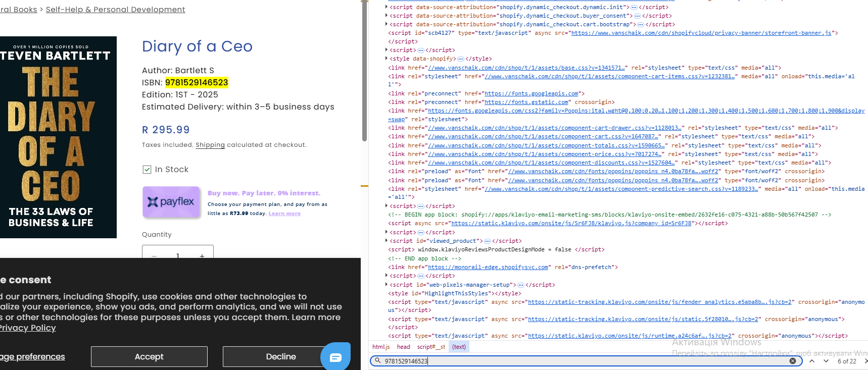Open monorail-edge.shopifysvc.com link
This screenshot has height=370, width=868.
click(488, 267)
